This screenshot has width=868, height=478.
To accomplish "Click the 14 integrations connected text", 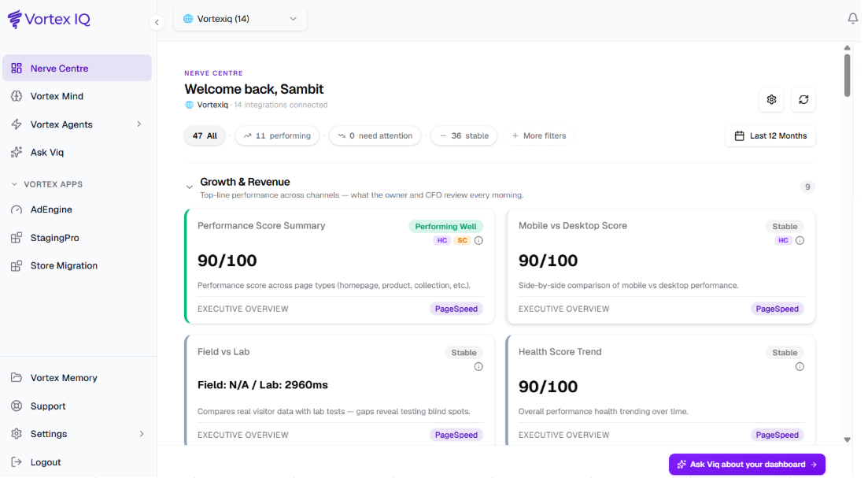I will coord(280,105).
